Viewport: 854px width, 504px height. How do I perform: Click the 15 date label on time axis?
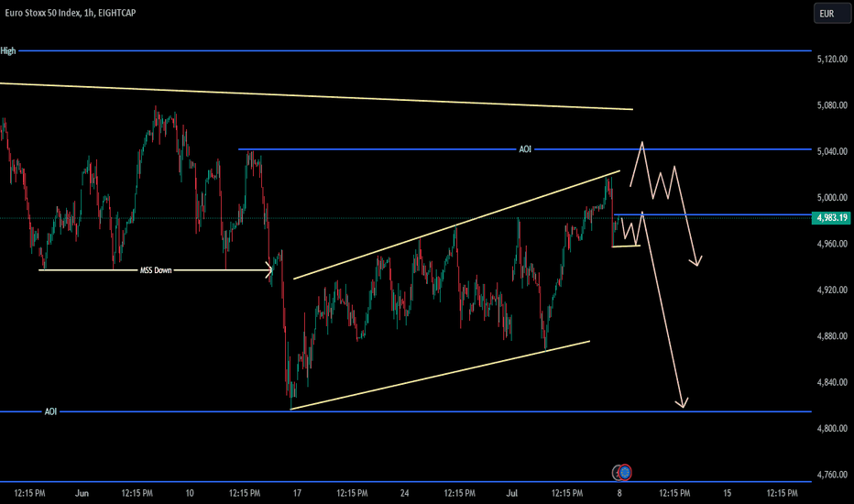coord(728,494)
